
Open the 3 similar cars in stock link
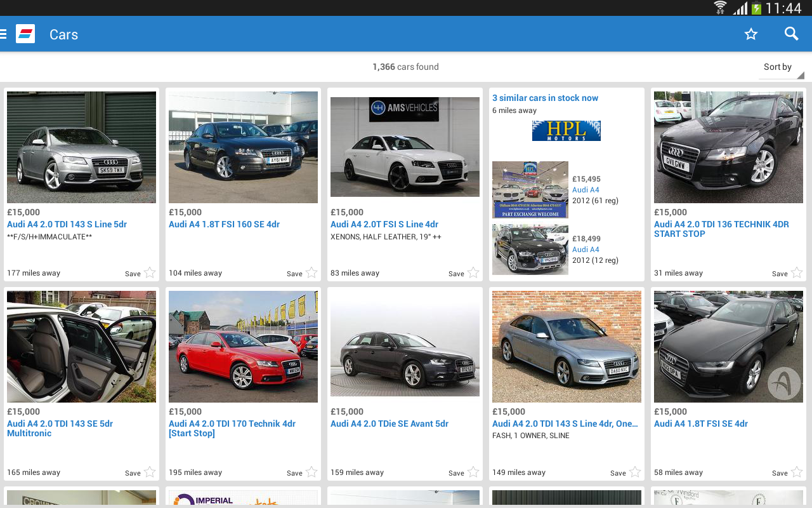tap(545, 97)
